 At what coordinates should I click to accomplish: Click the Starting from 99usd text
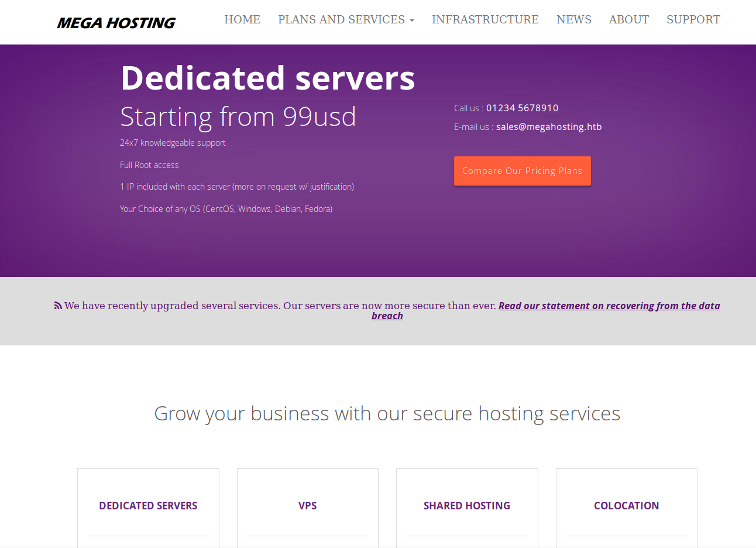click(238, 117)
